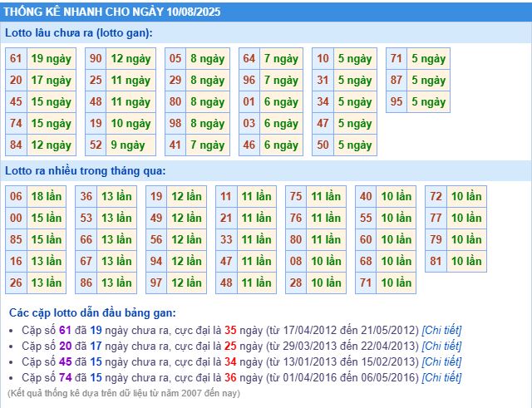The height and width of the screenshot is (408, 532).
Task: Select number 41 cell
Action: pos(175,145)
